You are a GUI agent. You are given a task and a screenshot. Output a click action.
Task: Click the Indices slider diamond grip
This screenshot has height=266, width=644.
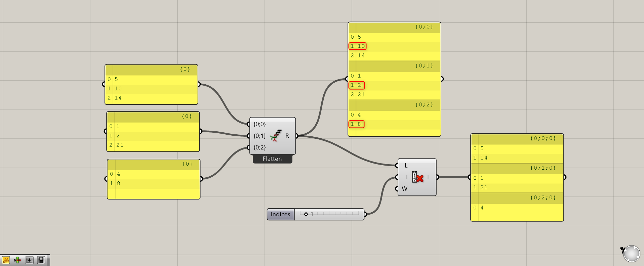point(306,214)
